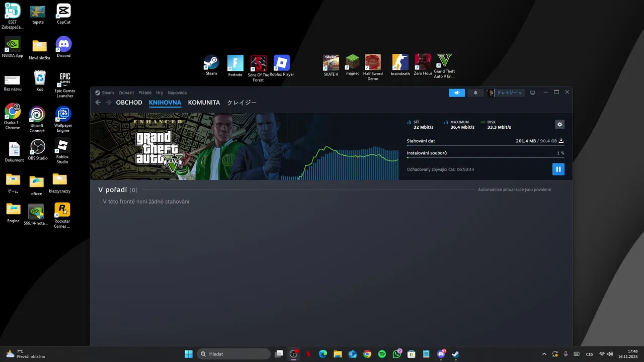The height and width of the screenshot is (362, 644).
Task: Switch Steam to Big Picture mode icon
Action: (x=533, y=93)
